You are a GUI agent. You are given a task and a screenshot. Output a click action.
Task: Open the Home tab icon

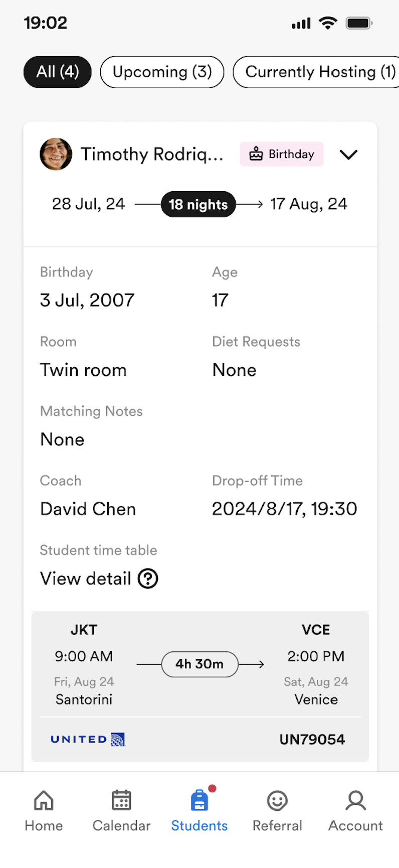(44, 801)
